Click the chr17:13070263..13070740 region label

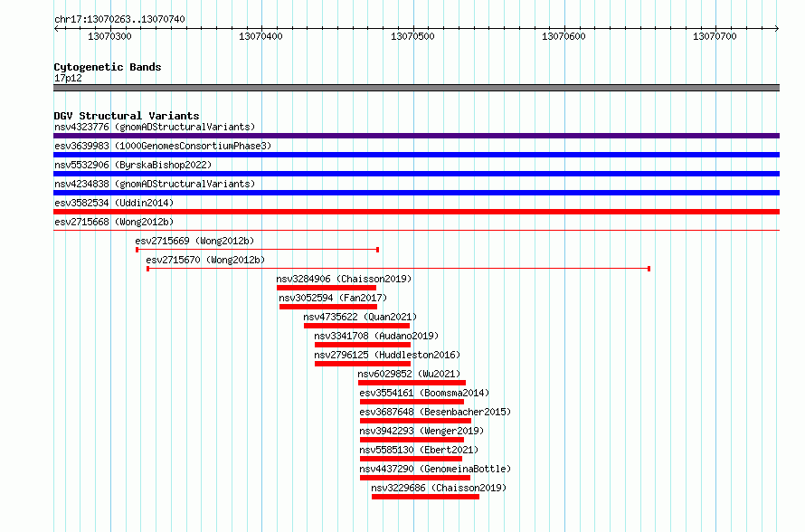pyautogui.click(x=119, y=20)
